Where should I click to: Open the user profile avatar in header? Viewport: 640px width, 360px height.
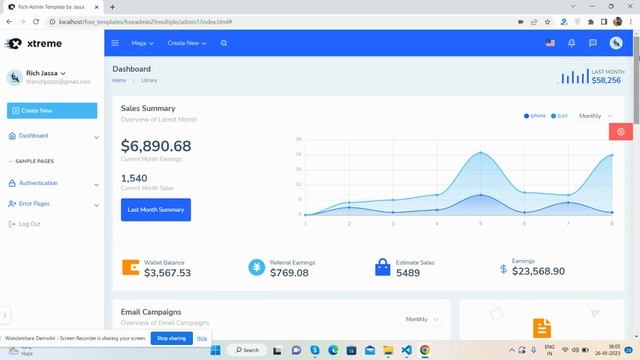click(616, 43)
